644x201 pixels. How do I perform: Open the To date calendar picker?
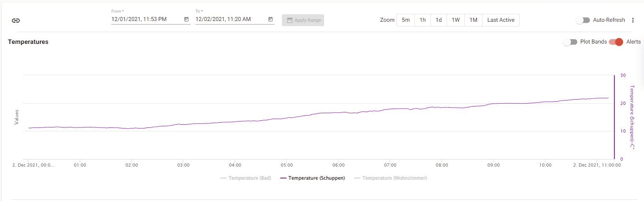tap(270, 19)
